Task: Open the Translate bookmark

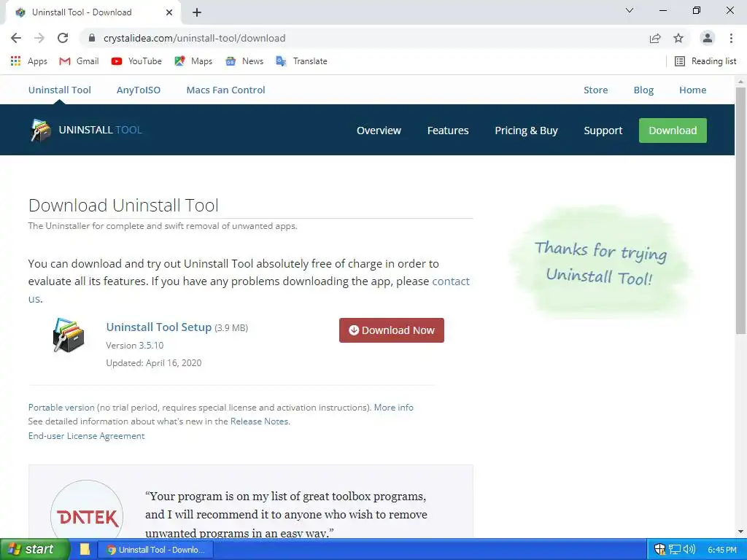Action: 301,61
